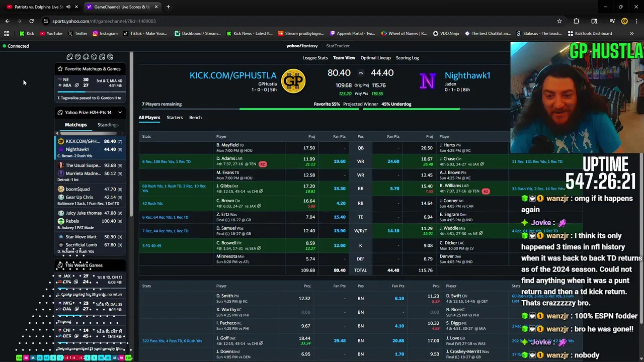Open the Kick bookmark
The width and height of the screenshot is (644, 362).
coord(27,34)
